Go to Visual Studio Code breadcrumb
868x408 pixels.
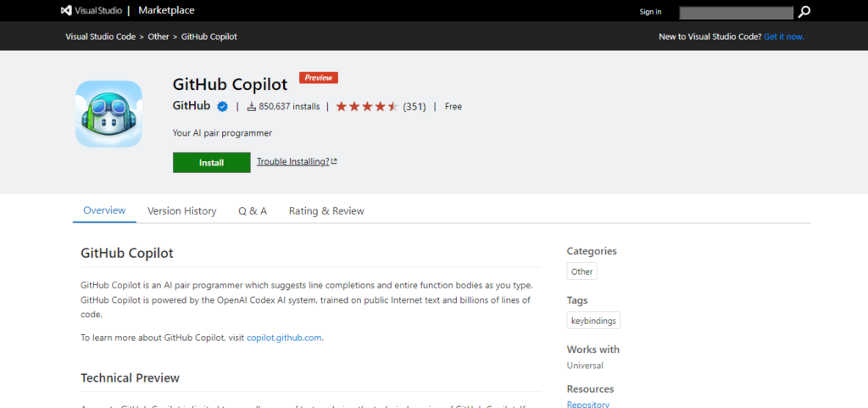coord(100,37)
